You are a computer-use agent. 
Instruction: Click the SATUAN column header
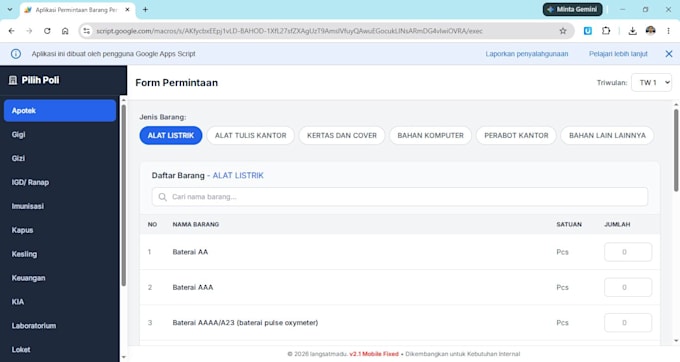pyautogui.click(x=569, y=224)
